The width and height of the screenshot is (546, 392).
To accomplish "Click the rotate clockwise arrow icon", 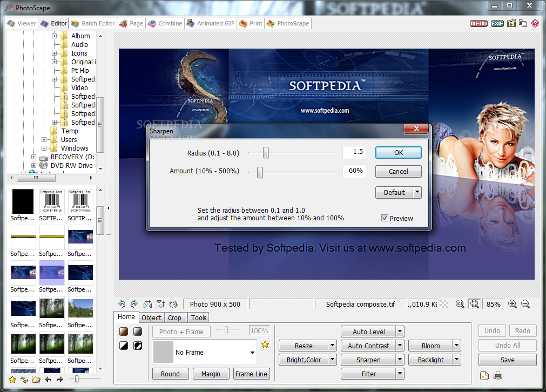I will pyautogui.click(x=134, y=304).
